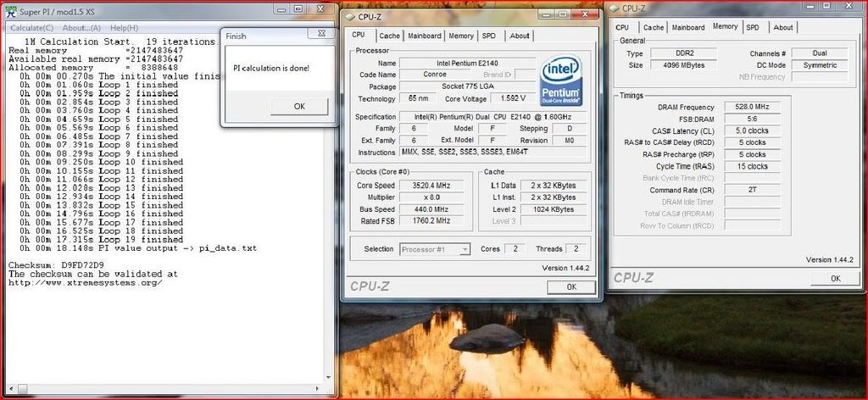Click the left arrow of Super PI's horizontal scrollbar

[x=11, y=389]
